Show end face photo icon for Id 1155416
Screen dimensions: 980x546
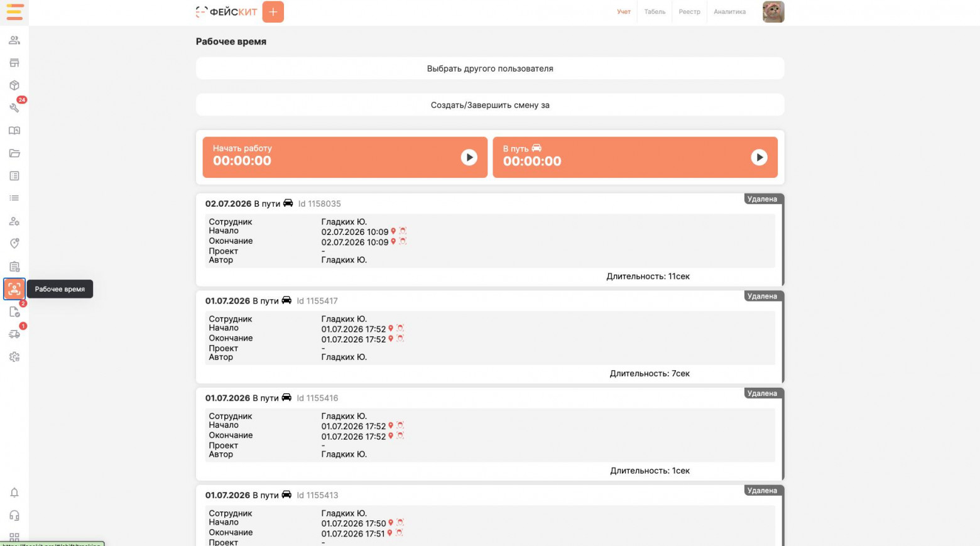pyautogui.click(x=400, y=435)
